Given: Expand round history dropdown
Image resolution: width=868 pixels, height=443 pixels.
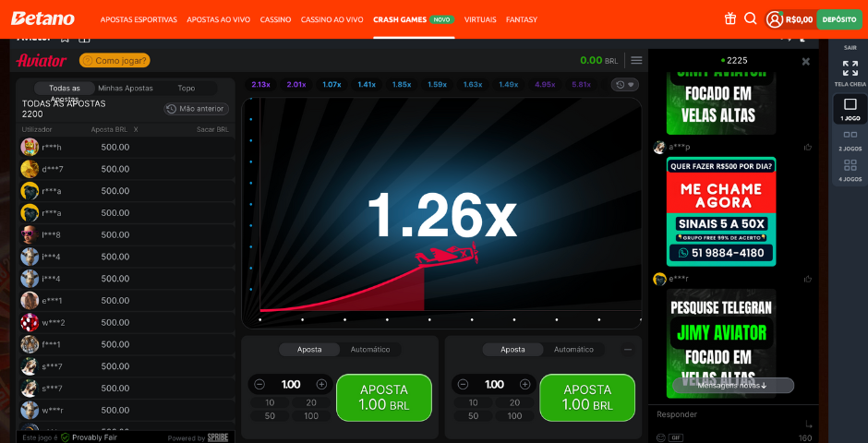Looking at the screenshot, I should tap(625, 85).
